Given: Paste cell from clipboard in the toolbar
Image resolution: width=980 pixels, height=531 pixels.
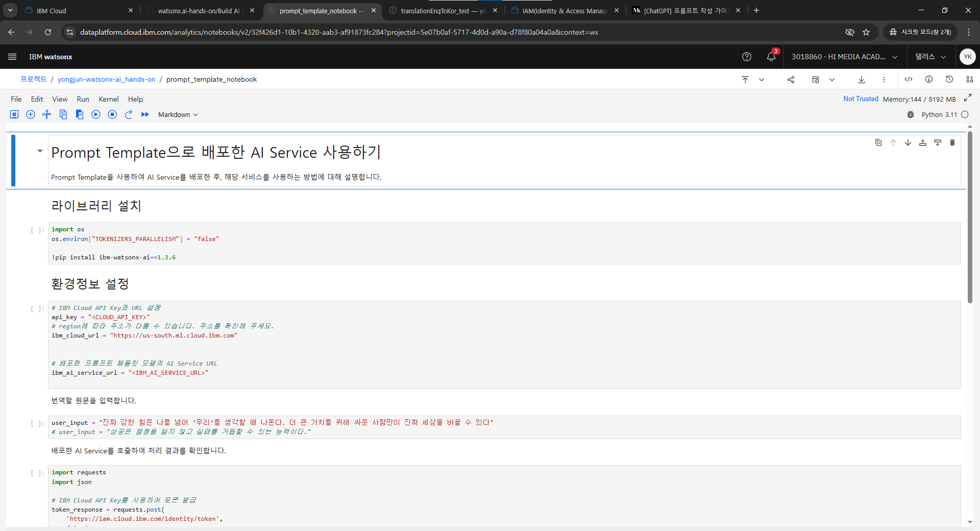Looking at the screenshot, I should pos(80,114).
